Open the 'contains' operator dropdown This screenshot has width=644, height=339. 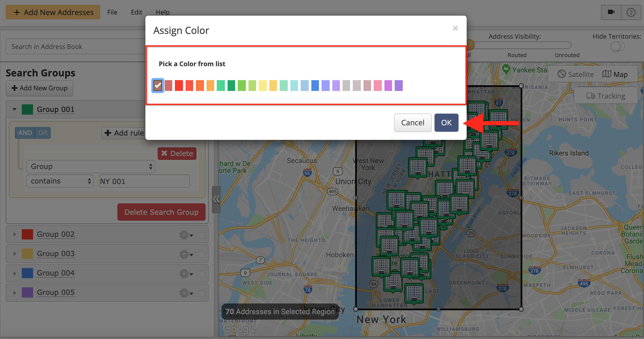[60, 181]
